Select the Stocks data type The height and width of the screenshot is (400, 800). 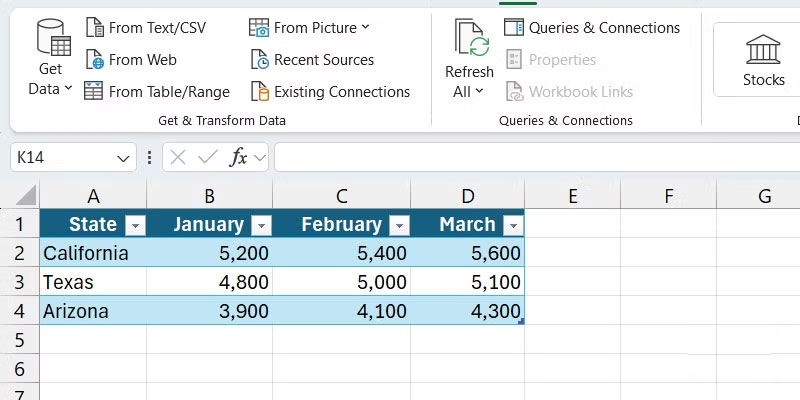pos(763,60)
